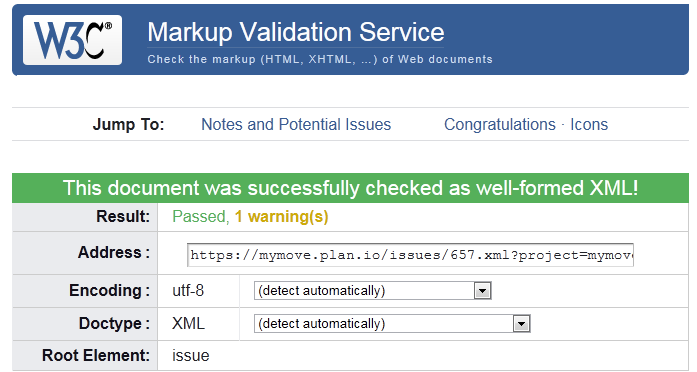Click the Doctype dropdown arrow button
The height and width of the screenshot is (372, 697).
point(521,324)
